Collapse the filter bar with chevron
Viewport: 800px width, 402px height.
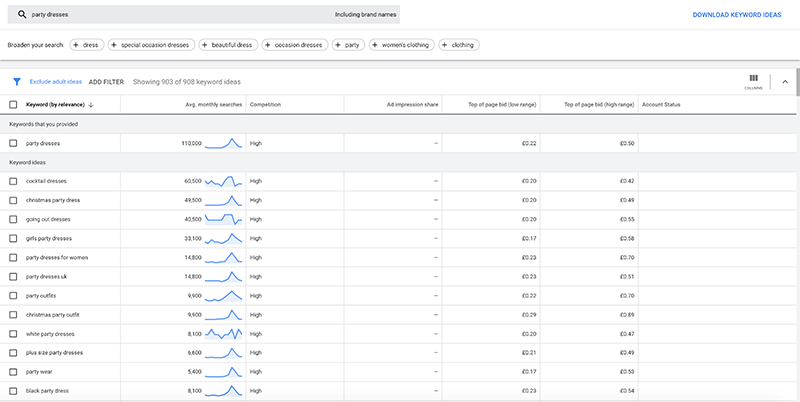785,82
